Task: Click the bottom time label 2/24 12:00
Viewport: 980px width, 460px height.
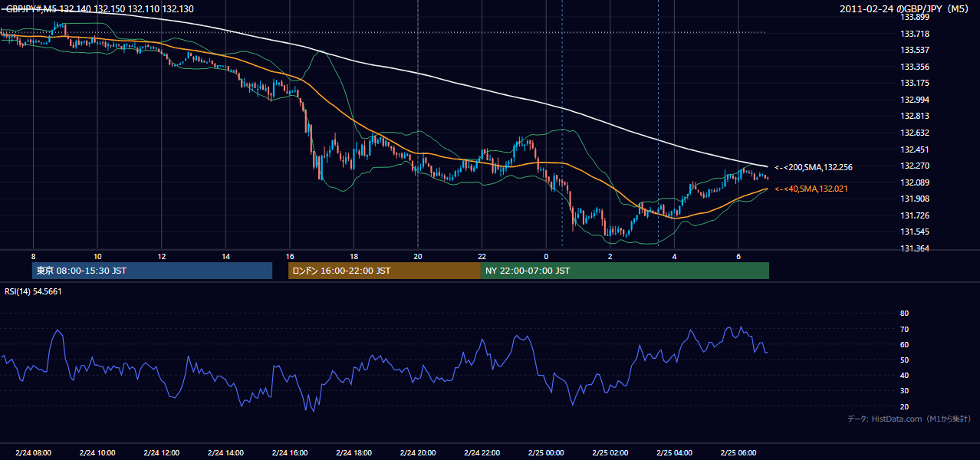Action: click(161, 453)
